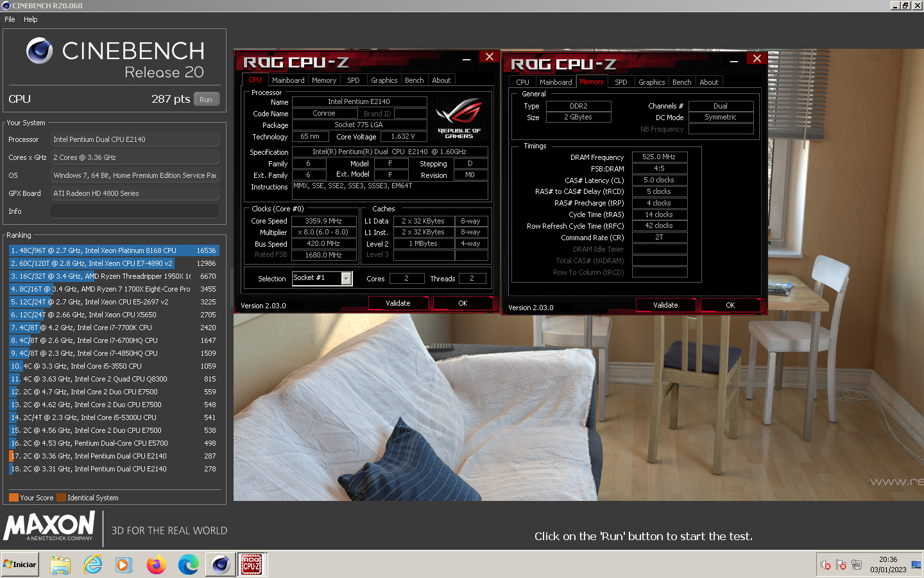Switch to Mainboard tab in left CPU-Z
Image resolution: width=924 pixels, height=578 pixels.
click(x=288, y=80)
